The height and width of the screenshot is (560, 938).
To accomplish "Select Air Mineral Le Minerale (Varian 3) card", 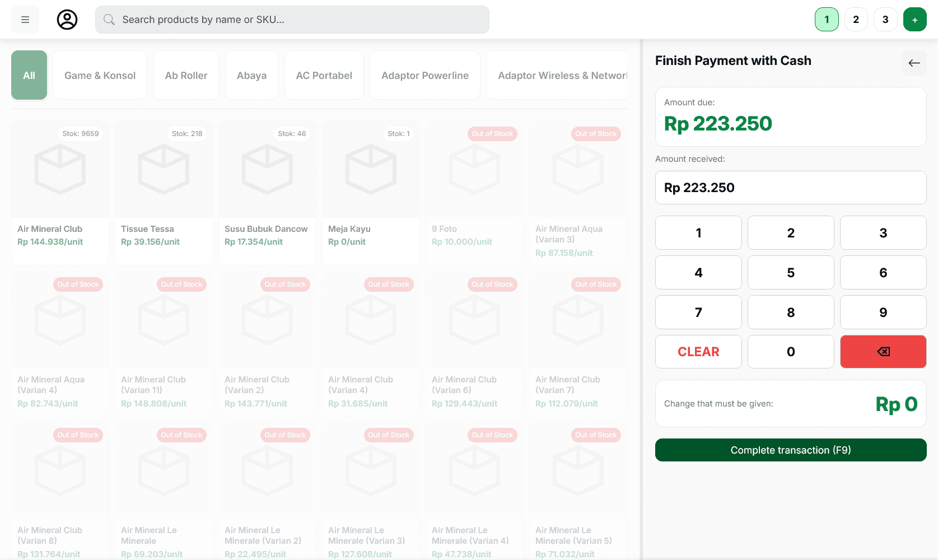I will (x=371, y=491).
